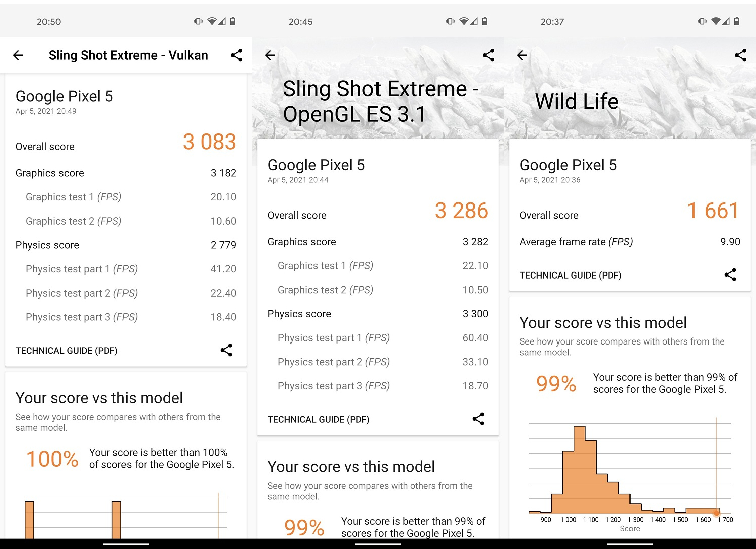The height and width of the screenshot is (549, 756).
Task: Tap OpenGL Graphics test 1 value 22.10
Action: tap(475, 265)
